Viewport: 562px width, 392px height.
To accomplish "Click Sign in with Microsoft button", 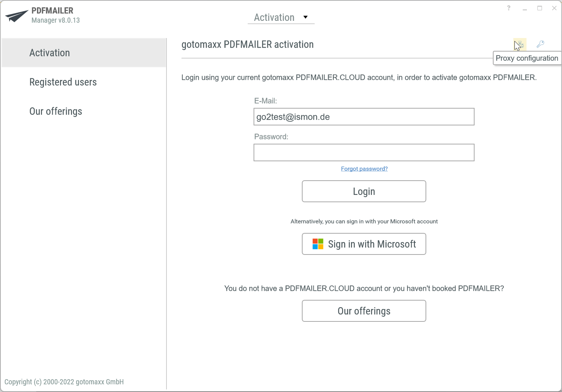I will point(364,244).
